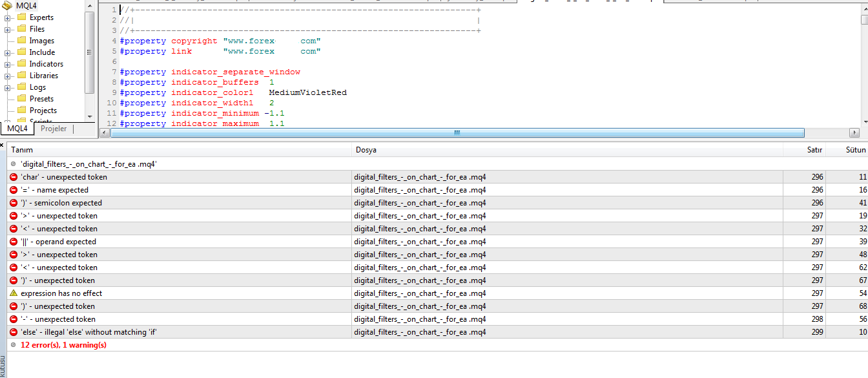Screen dimensions: 868x378
Task: Click the Projects folder icon
Action: point(21,110)
